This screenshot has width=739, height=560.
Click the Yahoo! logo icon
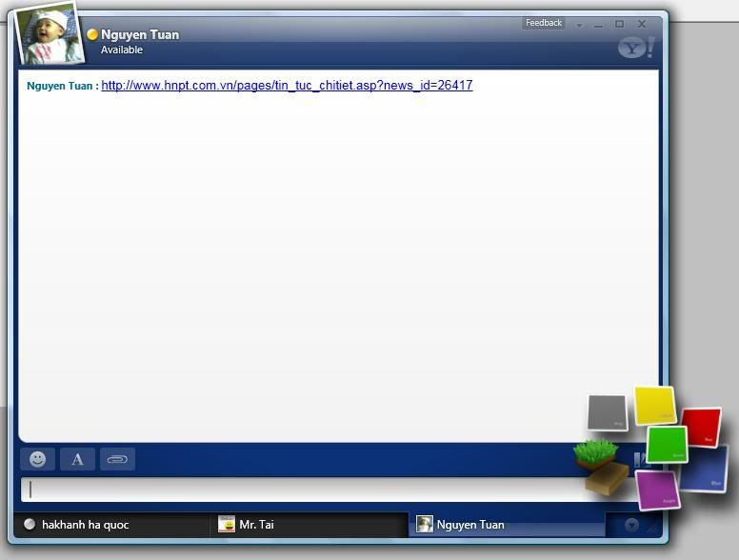635,47
